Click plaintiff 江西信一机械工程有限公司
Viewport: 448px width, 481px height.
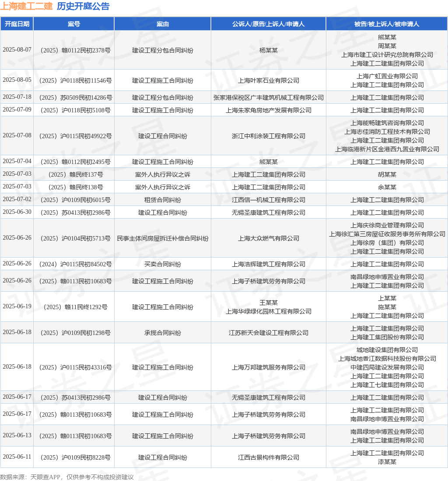(x=269, y=200)
